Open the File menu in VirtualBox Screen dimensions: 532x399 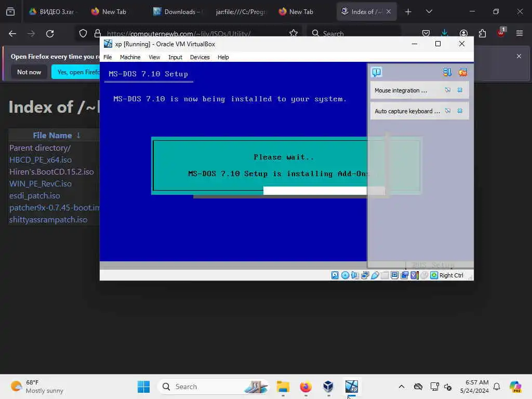pos(108,57)
